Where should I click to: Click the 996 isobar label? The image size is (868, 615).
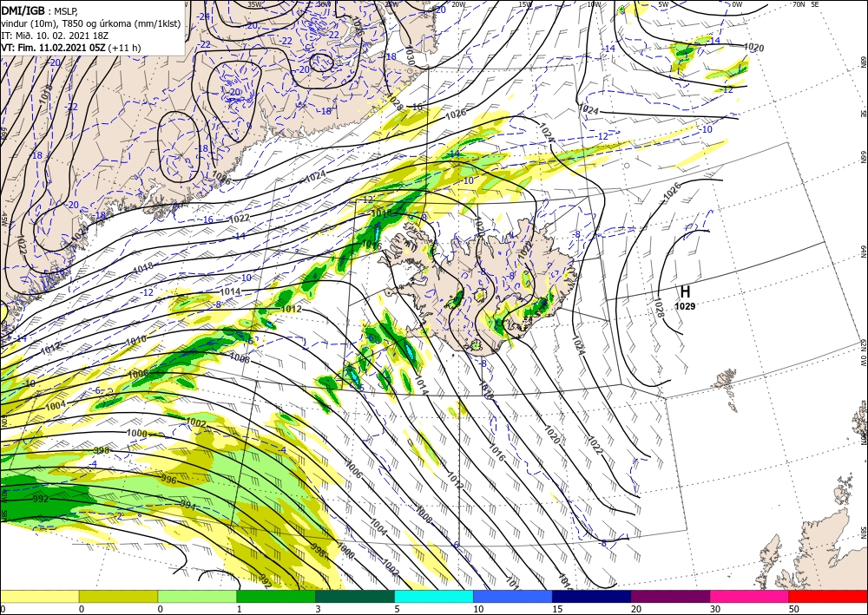[169, 479]
